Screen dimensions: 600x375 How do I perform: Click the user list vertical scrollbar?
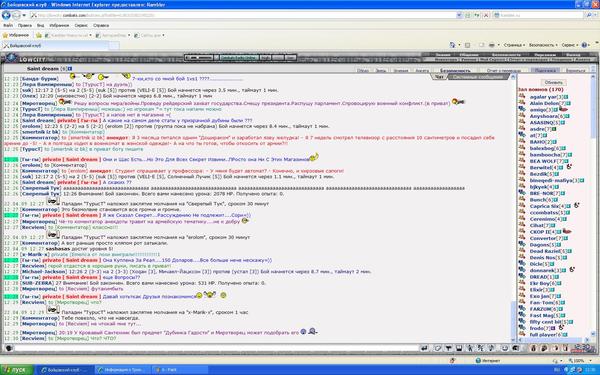tap(594, 206)
